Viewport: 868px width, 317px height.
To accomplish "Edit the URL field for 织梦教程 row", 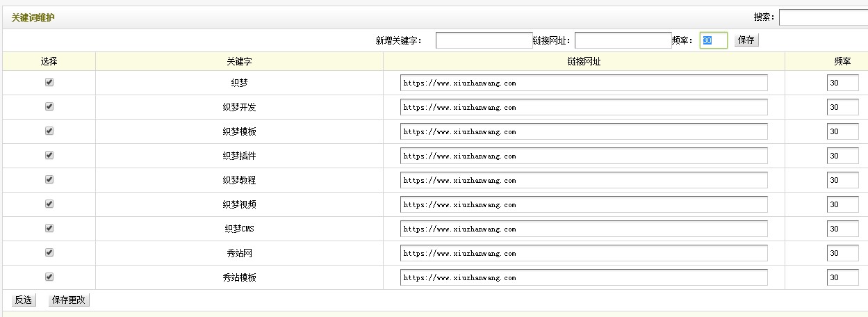I will coord(584,180).
